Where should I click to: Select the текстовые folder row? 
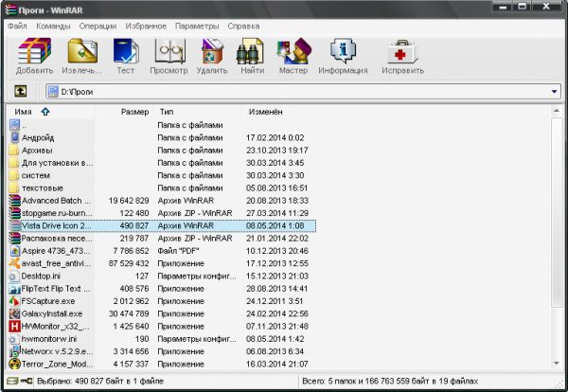pyautogui.click(x=162, y=187)
